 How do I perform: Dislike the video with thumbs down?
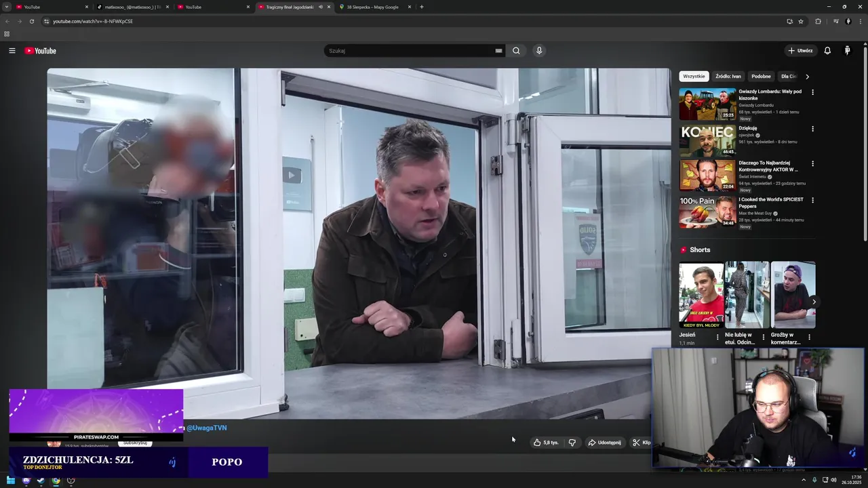tap(572, 443)
